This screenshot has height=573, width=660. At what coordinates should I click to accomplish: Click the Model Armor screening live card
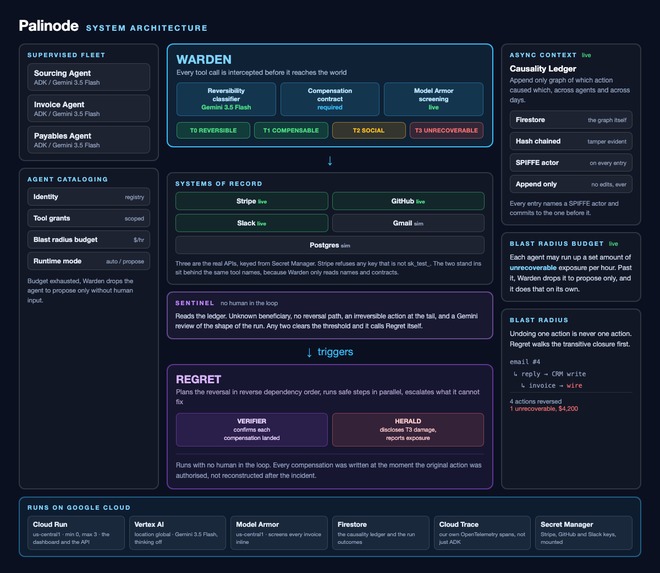(x=434, y=99)
